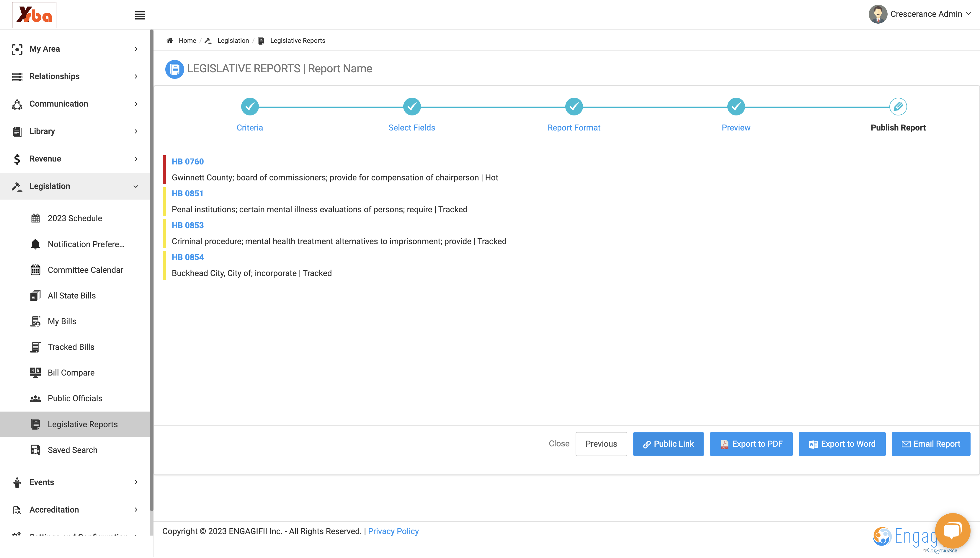
Task: Click the Xrba logo
Action: [34, 15]
